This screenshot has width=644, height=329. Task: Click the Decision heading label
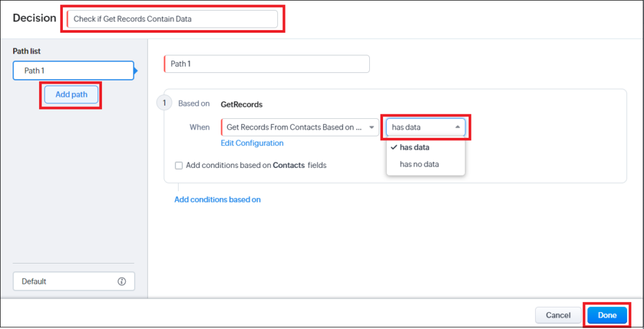[35, 18]
